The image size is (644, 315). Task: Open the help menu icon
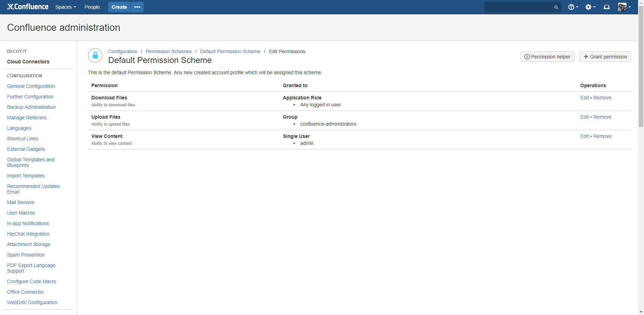[x=573, y=7]
